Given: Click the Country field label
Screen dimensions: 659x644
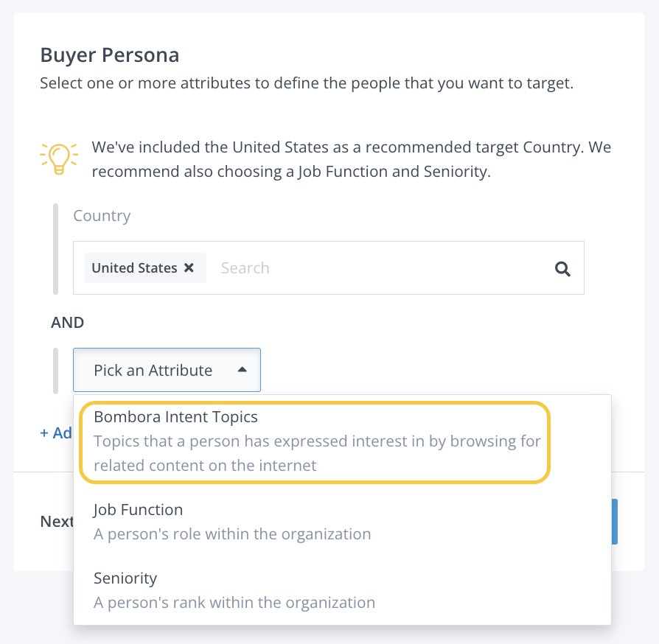Looking at the screenshot, I should (x=102, y=216).
